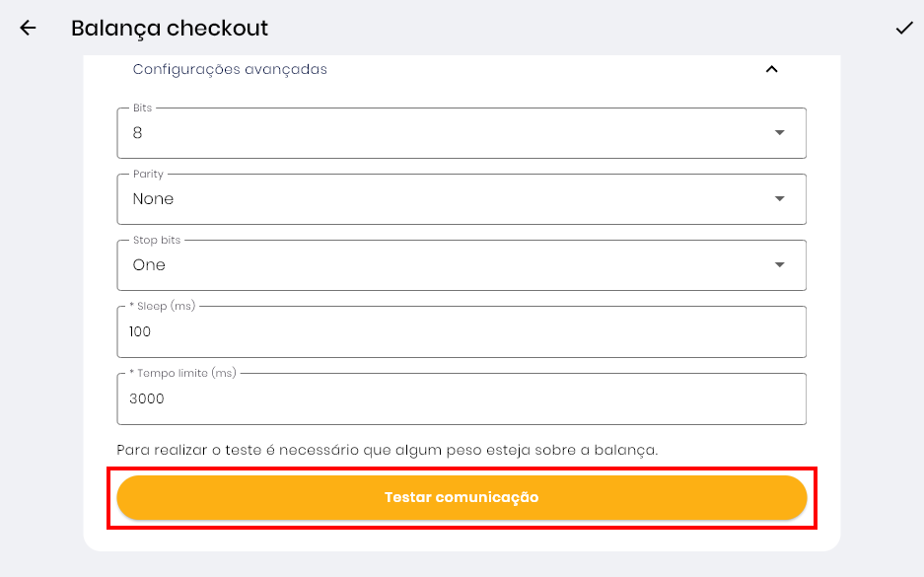Click the Parity field label
This screenshot has height=577, width=924.
pyautogui.click(x=148, y=174)
